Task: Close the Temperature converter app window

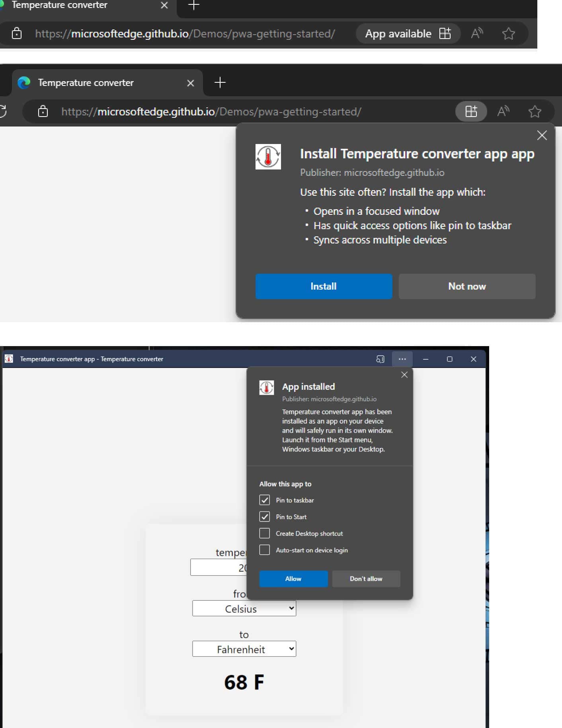Action: tap(473, 359)
